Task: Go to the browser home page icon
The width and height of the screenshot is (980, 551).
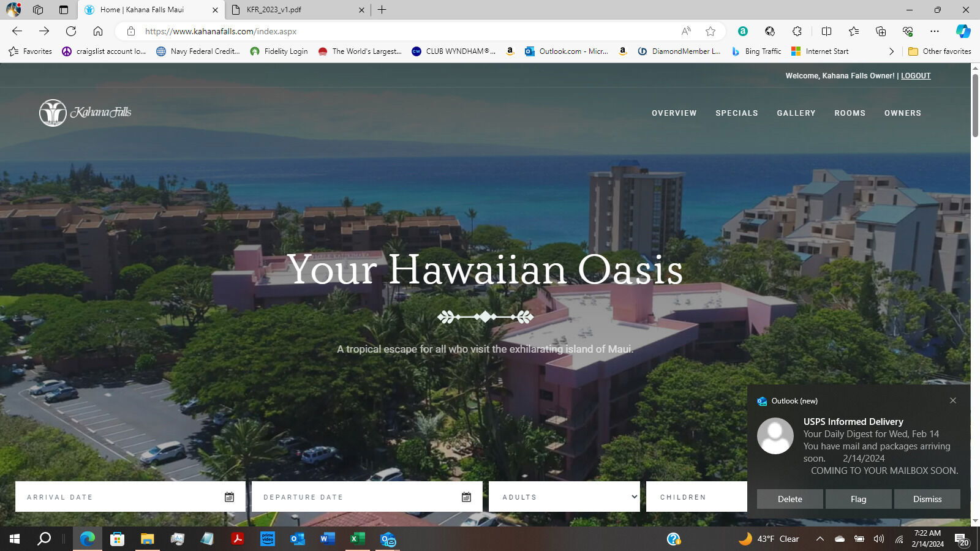Action: pyautogui.click(x=98, y=31)
